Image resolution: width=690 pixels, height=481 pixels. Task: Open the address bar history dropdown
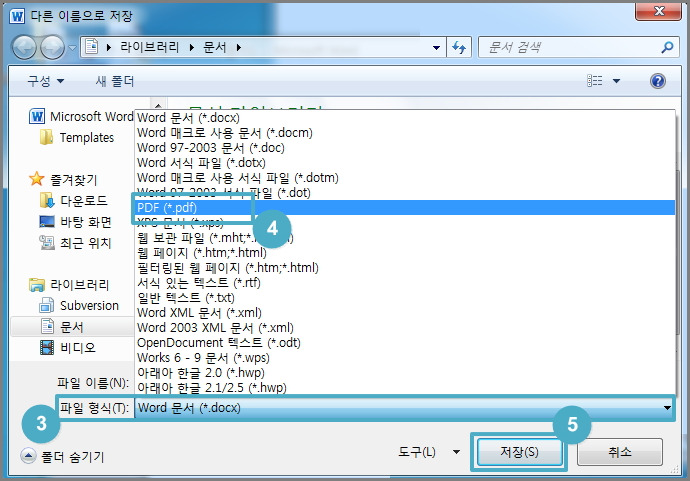[x=436, y=48]
